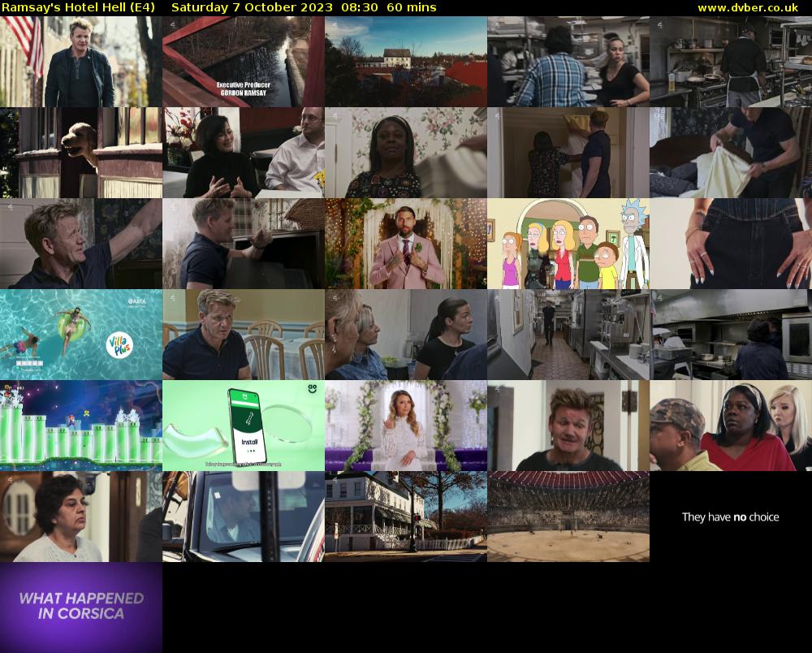
Task: Click the Villa Plus swimming pool advert thumbnail
Action: coord(80,335)
